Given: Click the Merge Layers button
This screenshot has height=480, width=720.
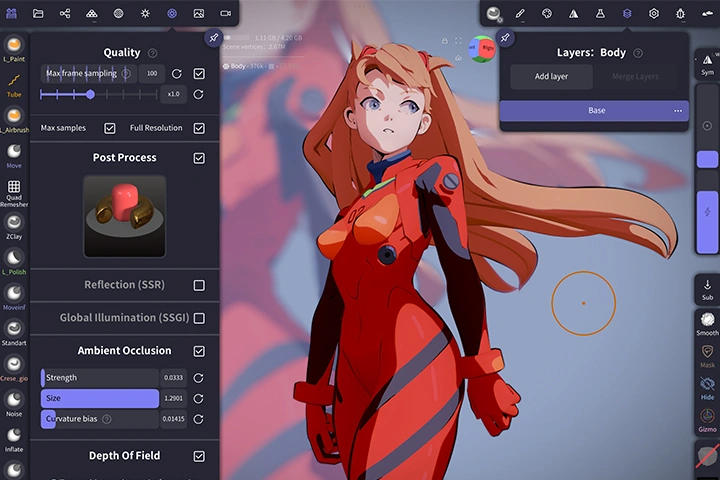Looking at the screenshot, I should 636,77.
